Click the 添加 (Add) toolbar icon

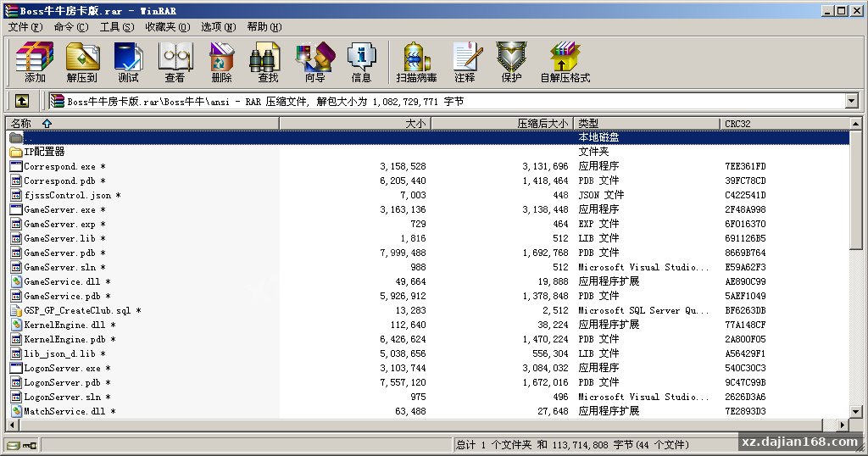[x=34, y=62]
